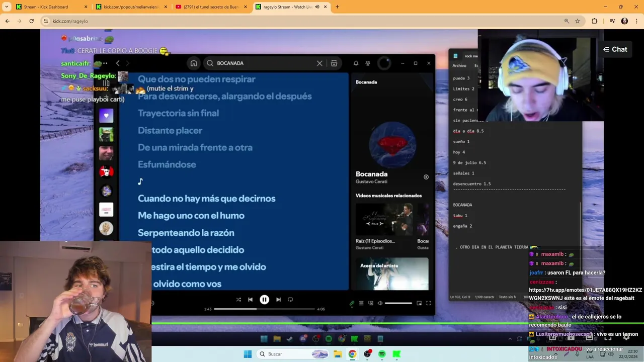Zoom page with magnifier in address bar
Image resolution: width=644 pixels, height=362 pixels.
567,21
